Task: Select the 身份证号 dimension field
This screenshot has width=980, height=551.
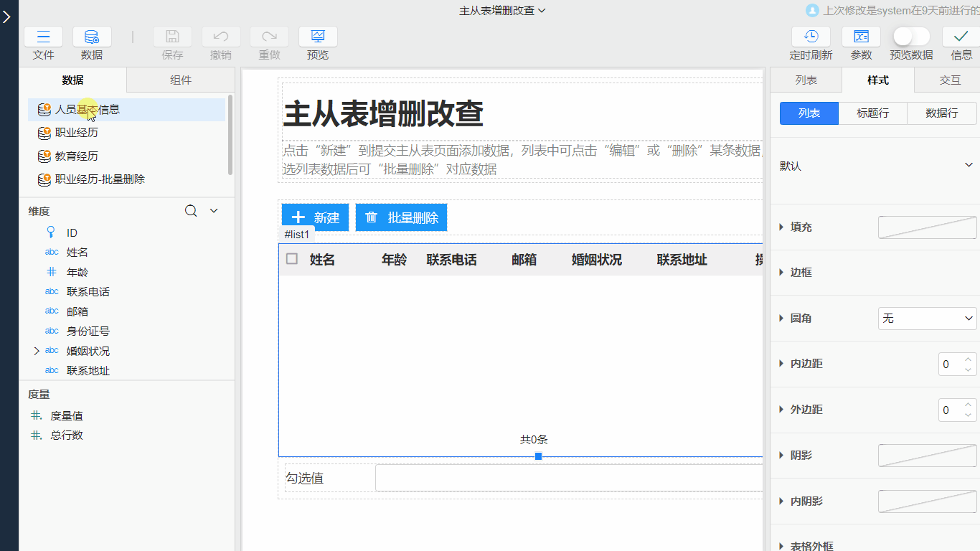Action: (x=88, y=331)
